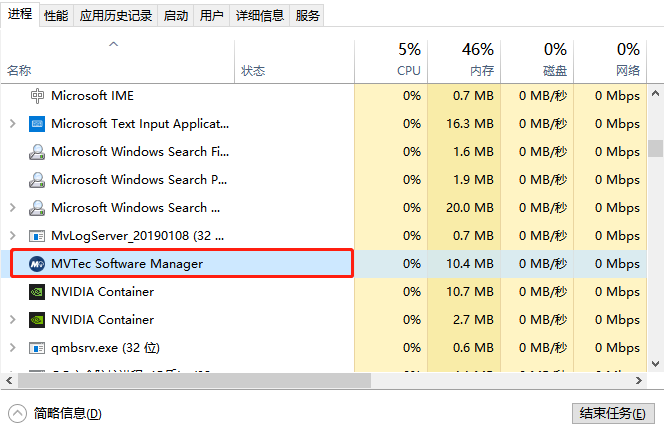Click the horizontal scrollbar left arrow
Viewport: 664px width, 438px height.
click(x=9, y=380)
